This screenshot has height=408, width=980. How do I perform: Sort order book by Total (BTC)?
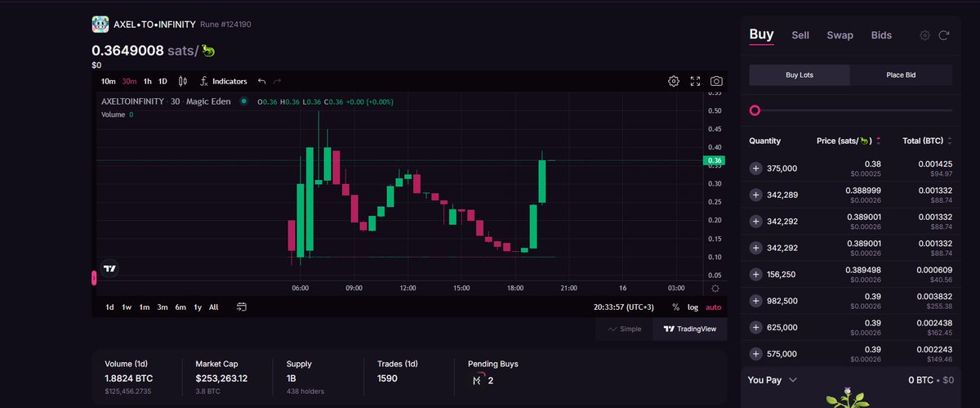click(x=927, y=141)
